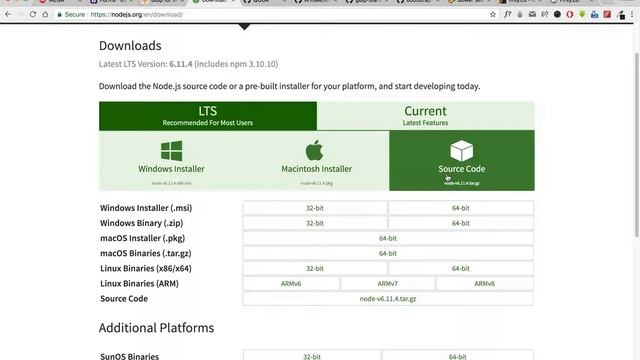
Task: Download the ARMv8 Linux binary
Action: point(484,284)
